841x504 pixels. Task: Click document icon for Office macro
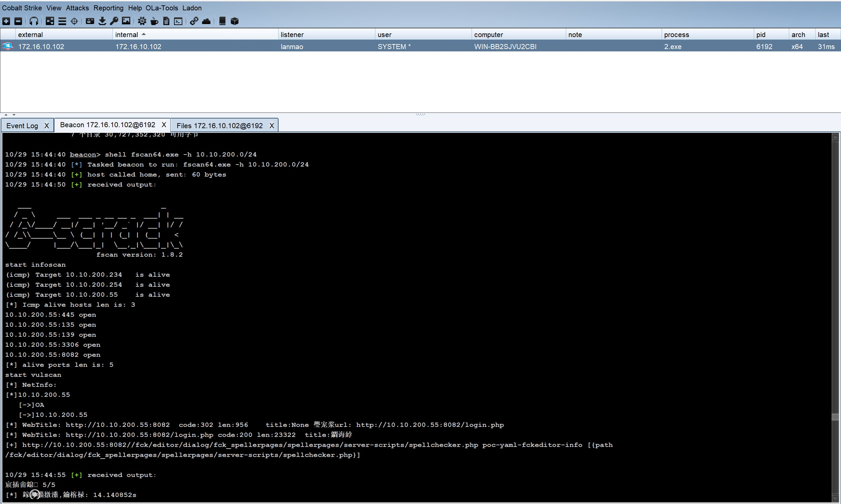166,21
